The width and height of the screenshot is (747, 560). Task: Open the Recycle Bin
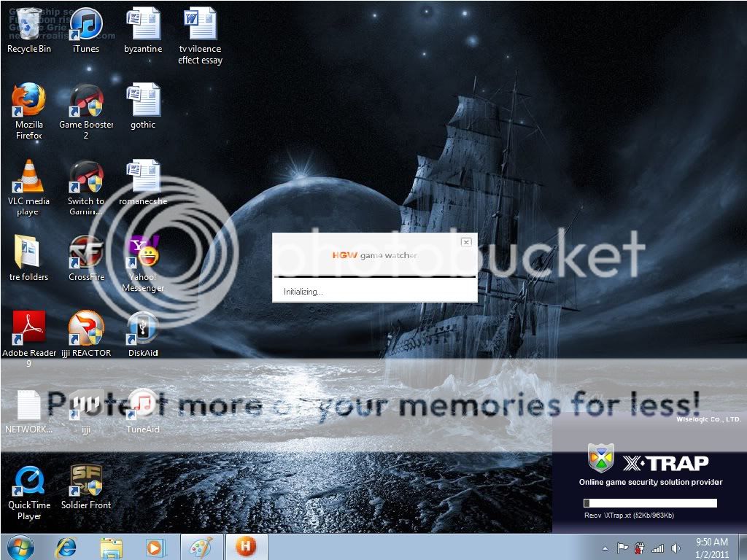click(x=28, y=26)
